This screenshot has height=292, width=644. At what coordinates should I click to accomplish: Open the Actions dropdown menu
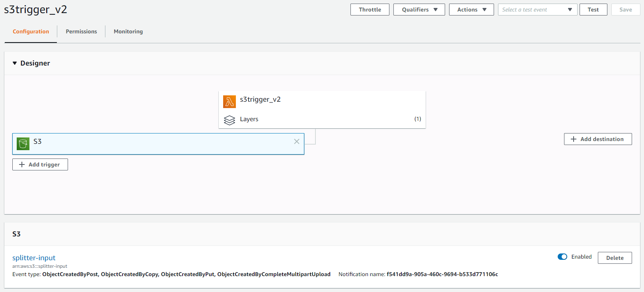(471, 10)
